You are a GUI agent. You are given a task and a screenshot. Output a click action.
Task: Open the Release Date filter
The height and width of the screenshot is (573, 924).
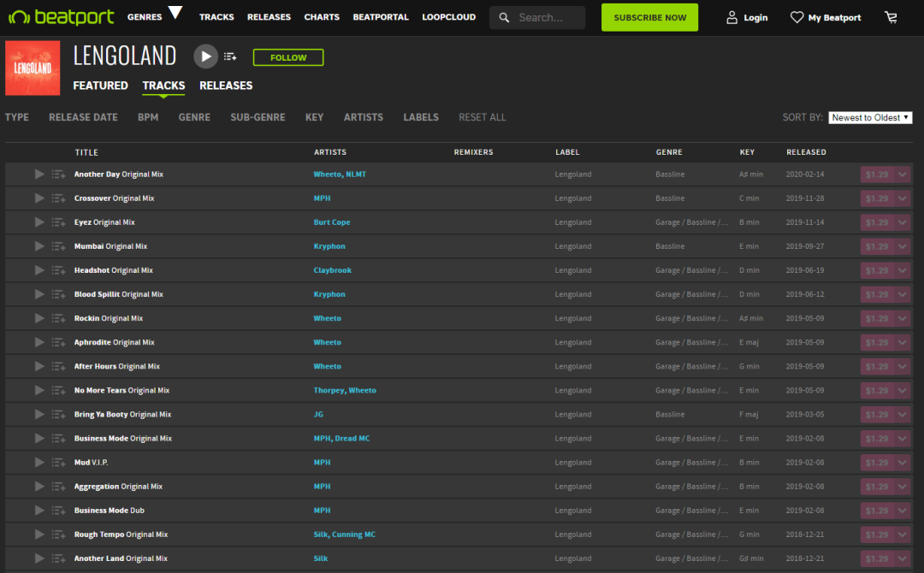point(83,117)
